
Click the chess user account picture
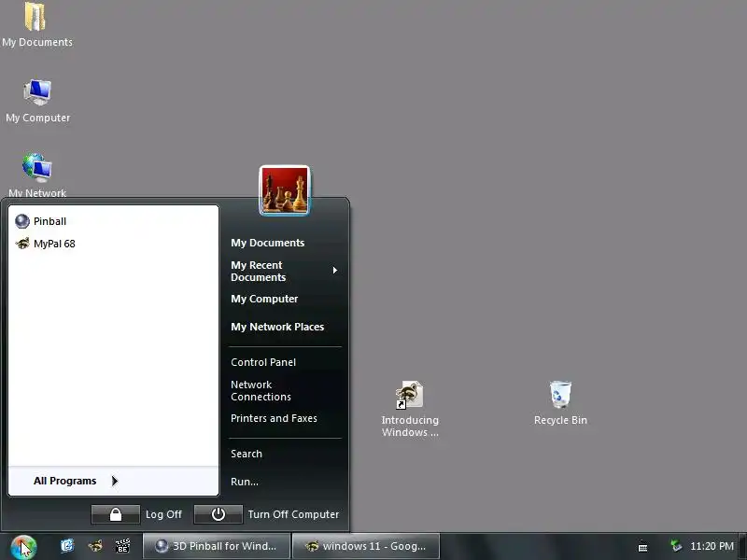(x=285, y=190)
